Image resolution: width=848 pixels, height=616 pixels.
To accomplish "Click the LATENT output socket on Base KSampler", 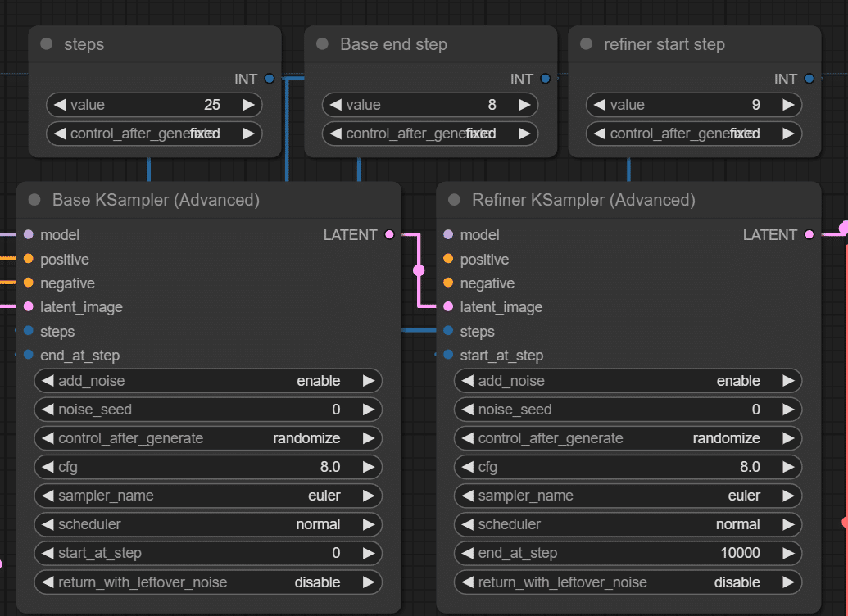I will pos(388,235).
